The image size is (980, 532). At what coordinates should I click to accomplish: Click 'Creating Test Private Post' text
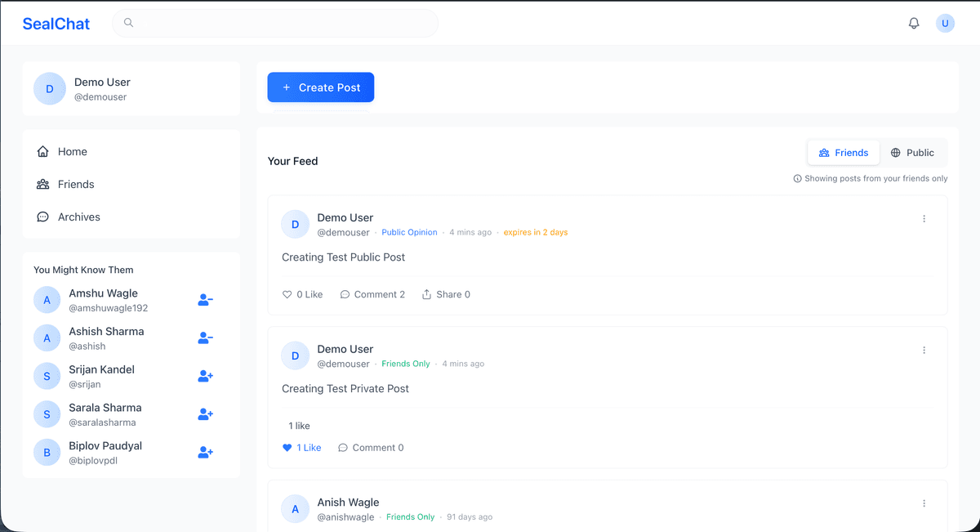[x=345, y=389]
